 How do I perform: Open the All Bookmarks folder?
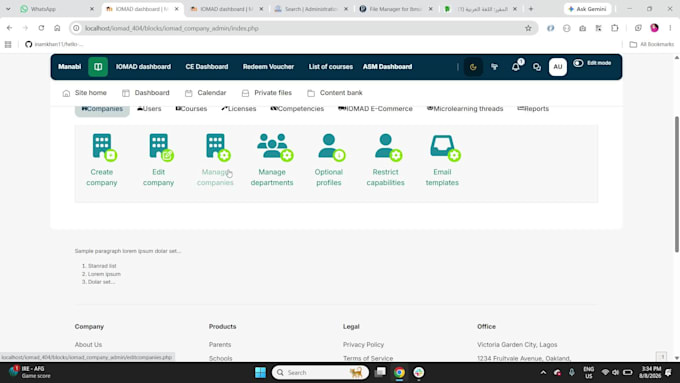coord(652,44)
